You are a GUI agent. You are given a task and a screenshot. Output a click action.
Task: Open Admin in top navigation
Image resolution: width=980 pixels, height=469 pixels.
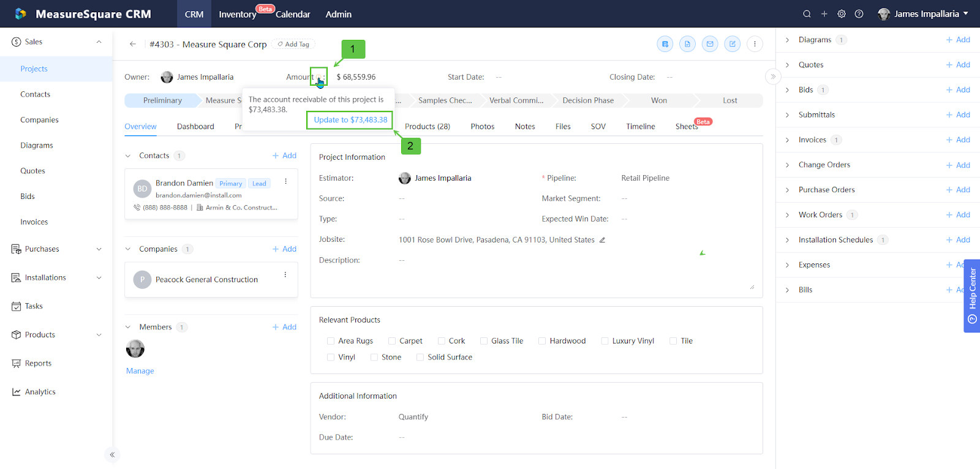click(x=338, y=14)
